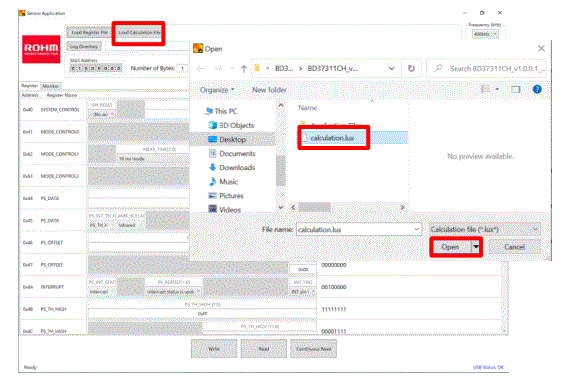Click the change view icon
Viewport: 575px width, 385px height.
pyautogui.click(x=485, y=89)
